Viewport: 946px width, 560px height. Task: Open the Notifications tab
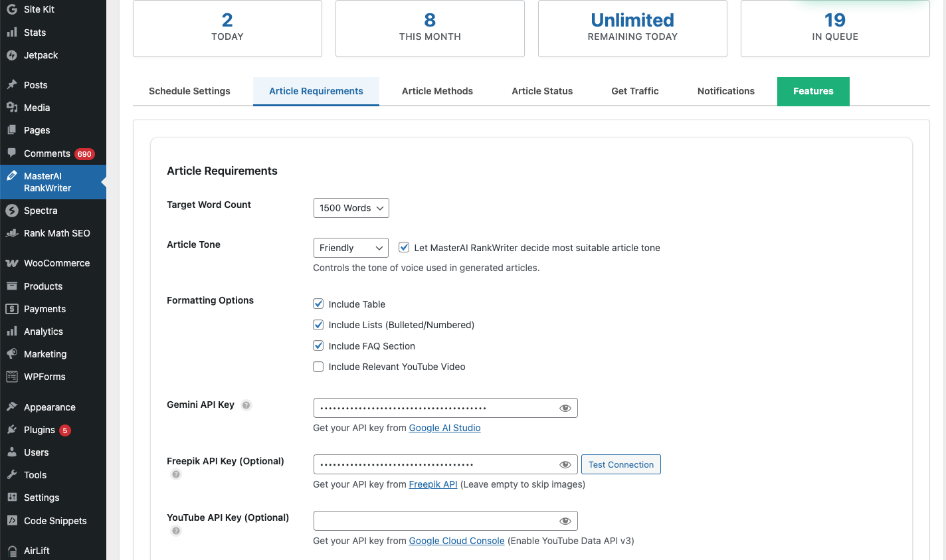pos(726,91)
